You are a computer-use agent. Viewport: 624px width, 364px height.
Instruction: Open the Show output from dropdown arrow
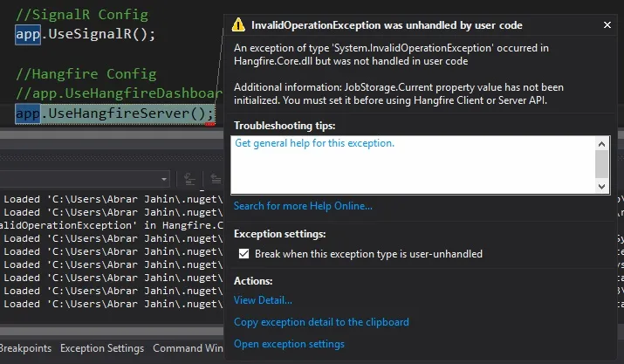tap(164, 179)
